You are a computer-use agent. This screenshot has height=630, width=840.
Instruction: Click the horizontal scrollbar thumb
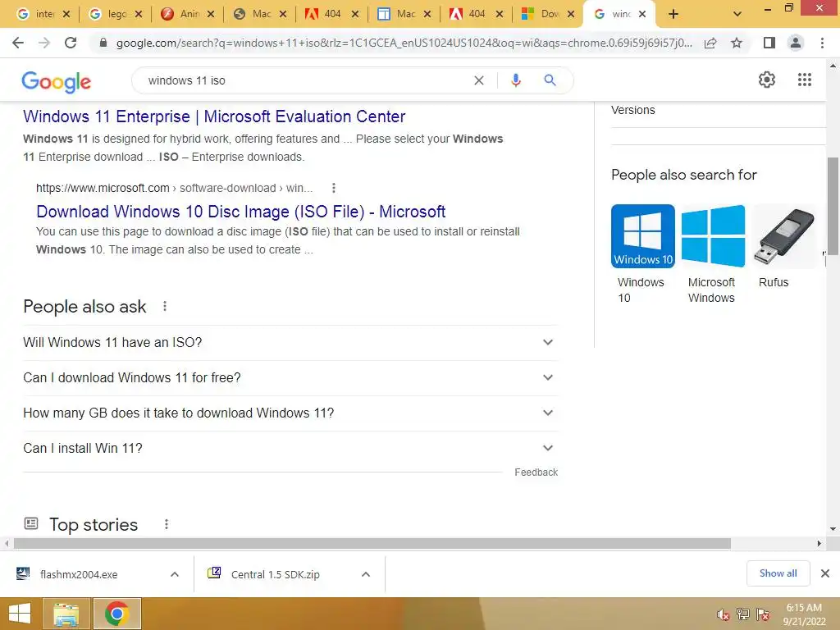[372, 543]
